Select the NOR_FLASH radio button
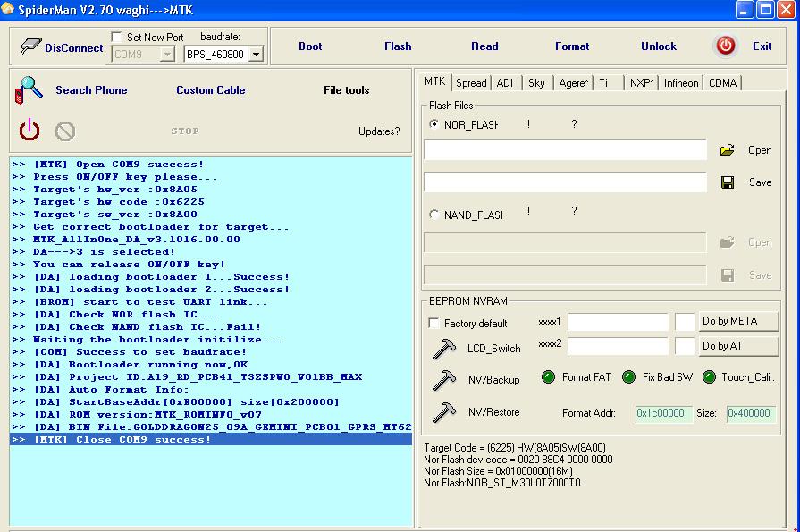Viewport: 800px width, 532px height. pyautogui.click(x=434, y=124)
